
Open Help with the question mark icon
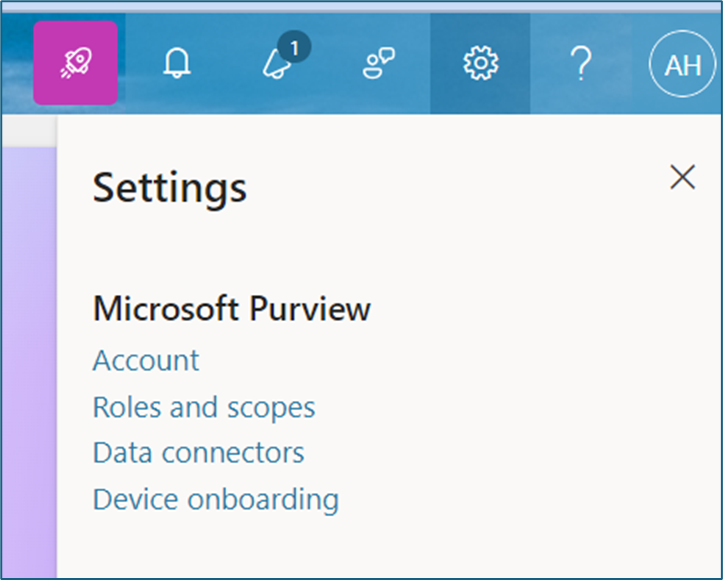[x=581, y=64]
